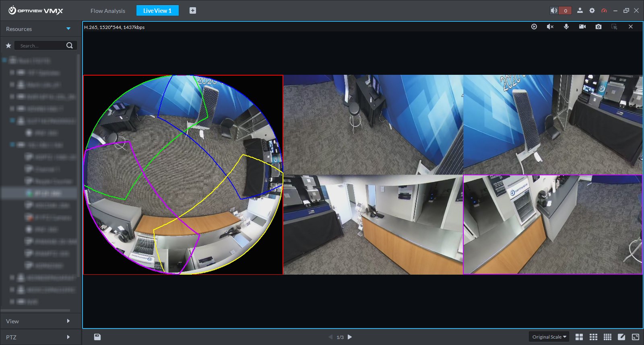Switch to the Flow Analysis tab
The image size is (644, 345).
tap(108, 11)
